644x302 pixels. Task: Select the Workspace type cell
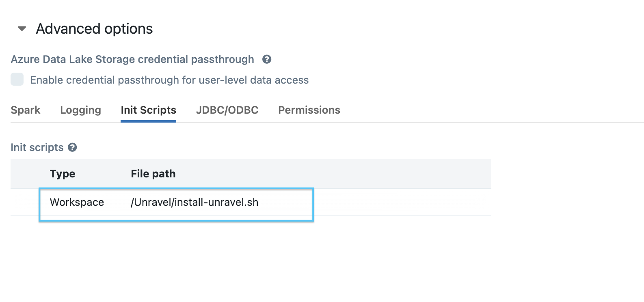[x=77, y=202]
